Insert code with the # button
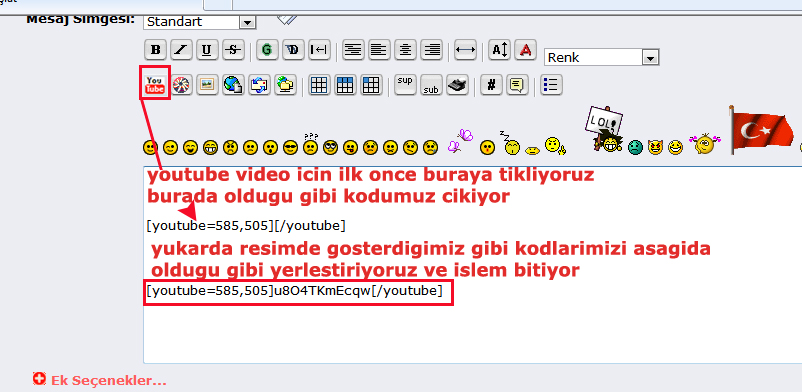Screen dimensions: 802x392 point(491,85)
